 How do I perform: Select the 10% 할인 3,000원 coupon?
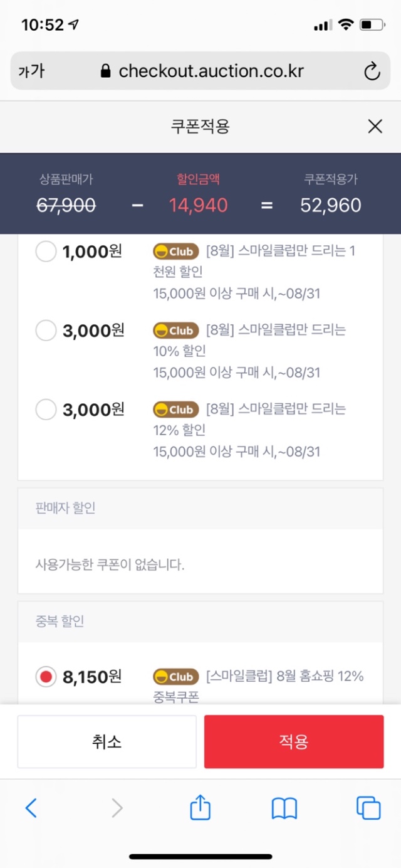point(46,331)
